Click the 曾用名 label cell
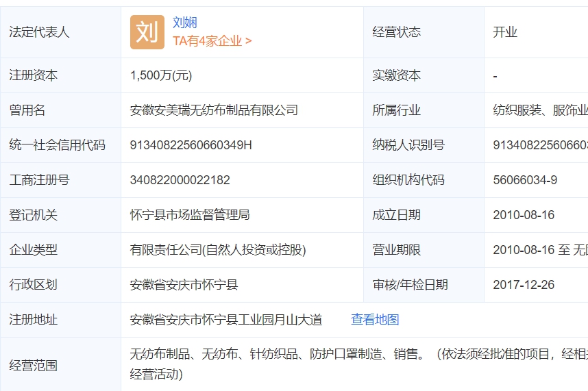This screenshot has height=391, width=588. pyautogui.click(x=61, y=110)
